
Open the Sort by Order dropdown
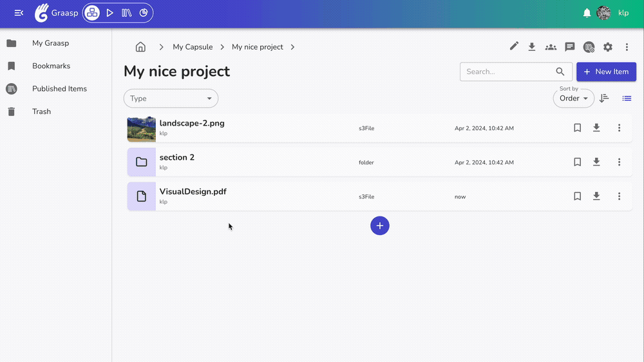click(573, 99)
